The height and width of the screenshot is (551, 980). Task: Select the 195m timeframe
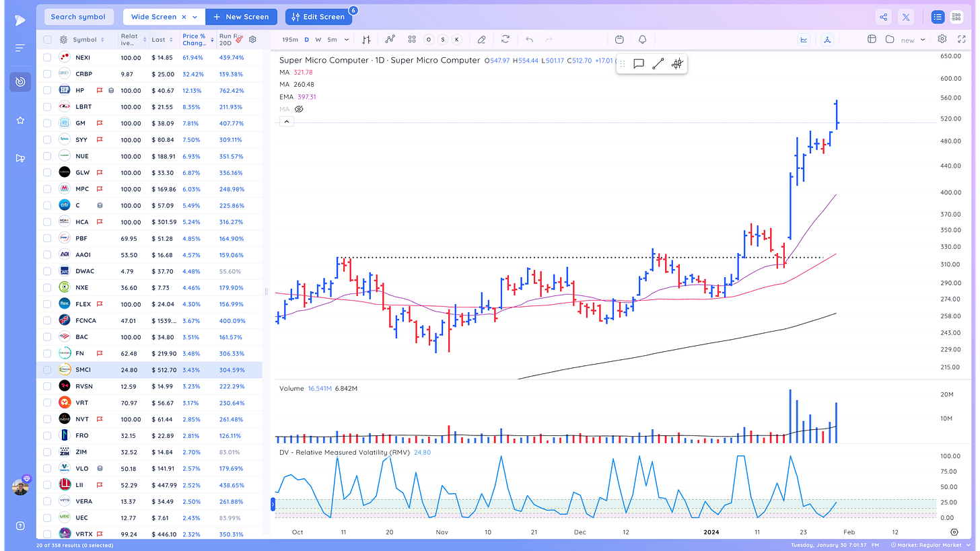point(290,40)
